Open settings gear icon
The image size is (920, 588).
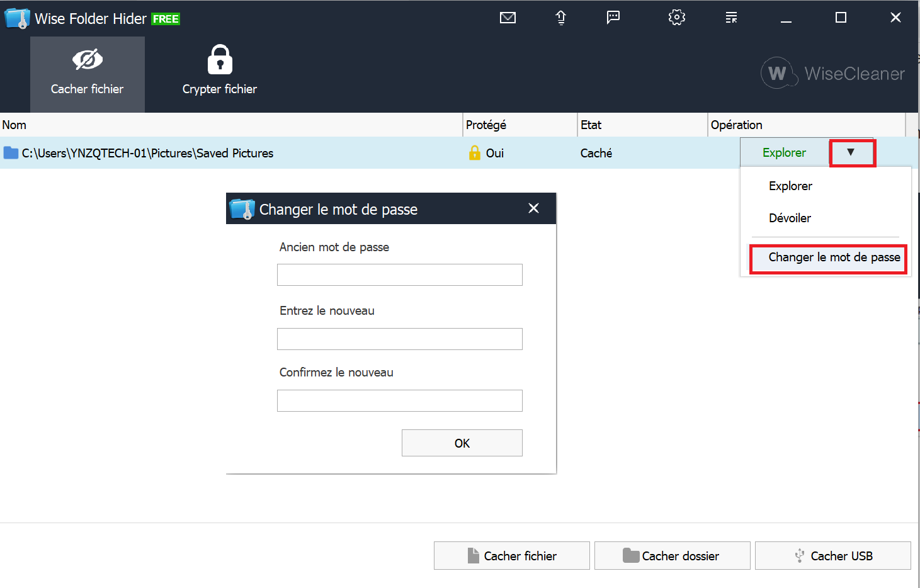tap(677, 18)
